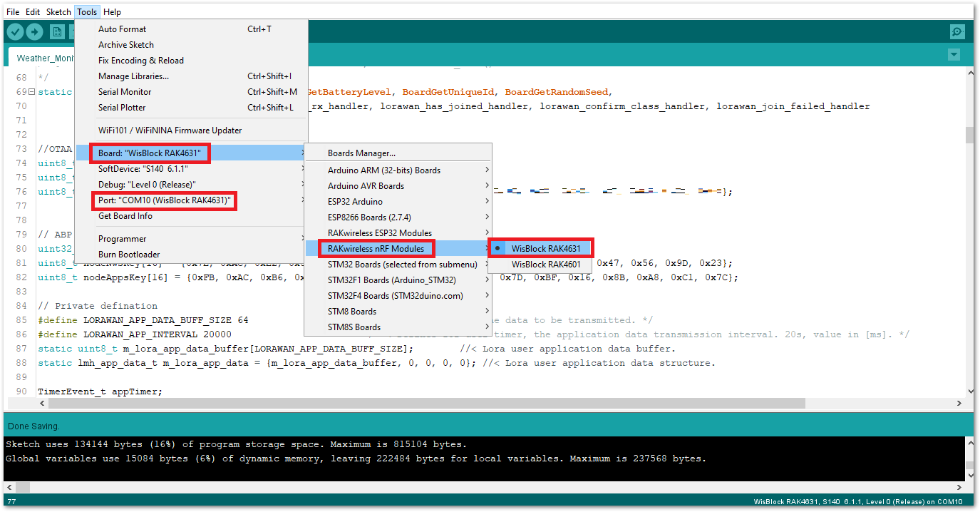Image resolution: width=980 pixels, height=512 pixels.
Task: Switch to the Weather_Monitoring sketch tab
Action: 43,58
